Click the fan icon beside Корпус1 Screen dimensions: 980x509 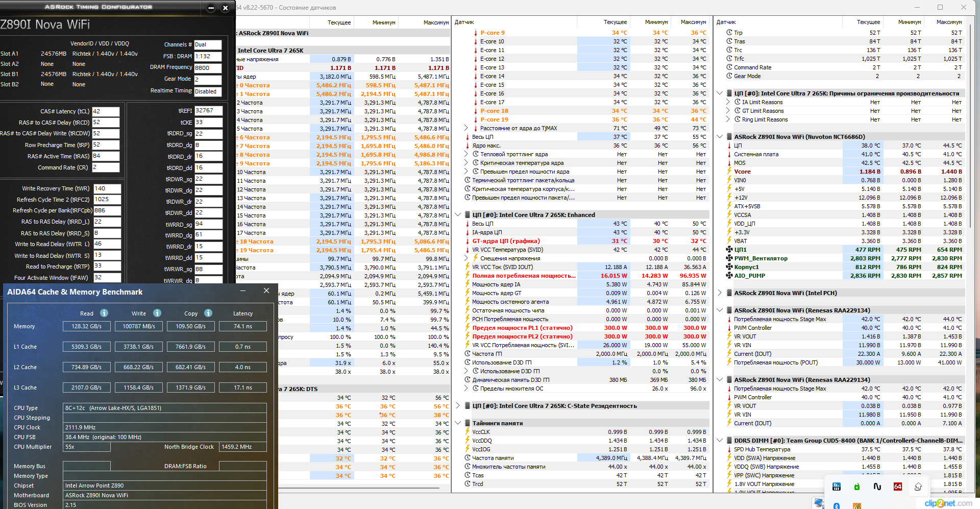[x=729, y=267]
